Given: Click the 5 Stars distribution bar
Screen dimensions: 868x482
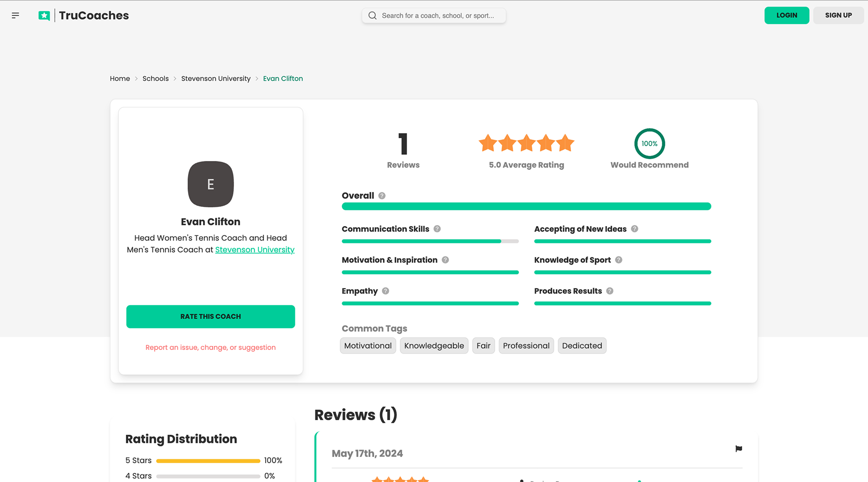Looking at the screenshot, I should [x=207, y=460].
